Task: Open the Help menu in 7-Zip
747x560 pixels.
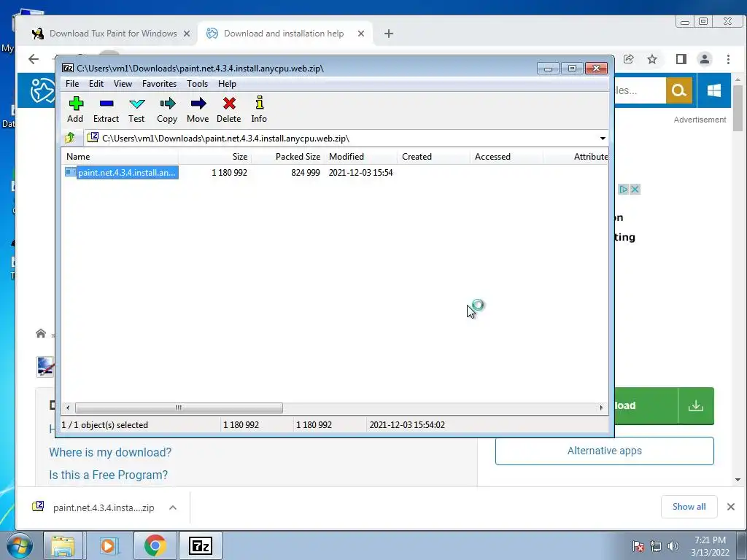Action: tap(228, 84)
